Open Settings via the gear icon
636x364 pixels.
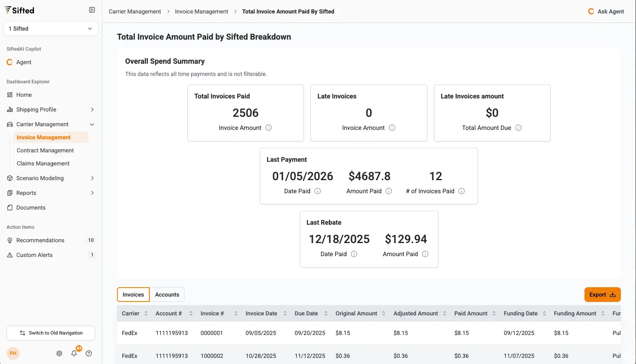(x=59, y=353)
